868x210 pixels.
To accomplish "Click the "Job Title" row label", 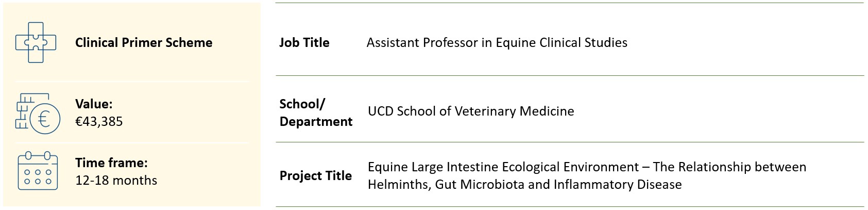I will click(304, 43).
